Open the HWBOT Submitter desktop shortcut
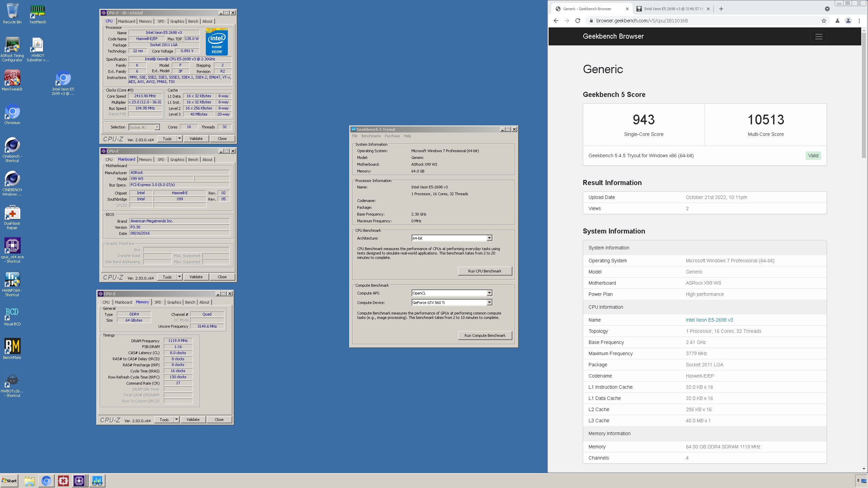This screenshot has height=488, width=868. point(38,49)
